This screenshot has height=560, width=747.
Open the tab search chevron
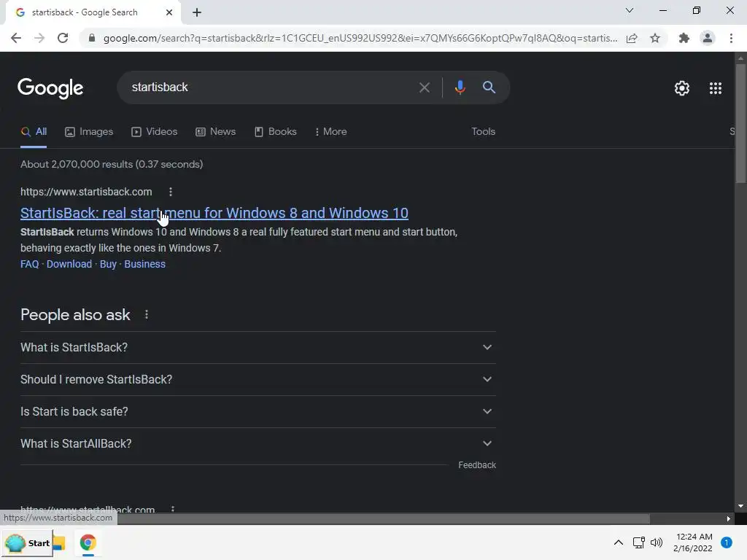630,10
